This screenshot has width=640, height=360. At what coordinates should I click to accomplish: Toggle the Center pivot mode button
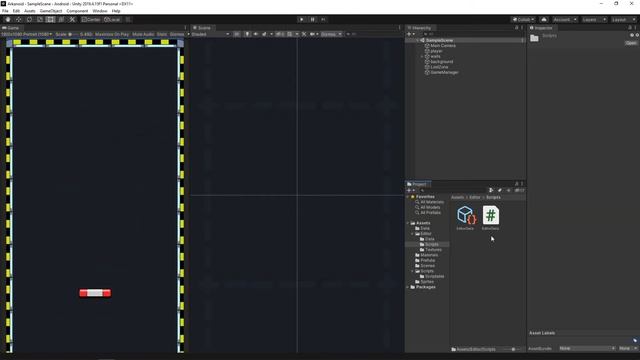click(91, 19)
